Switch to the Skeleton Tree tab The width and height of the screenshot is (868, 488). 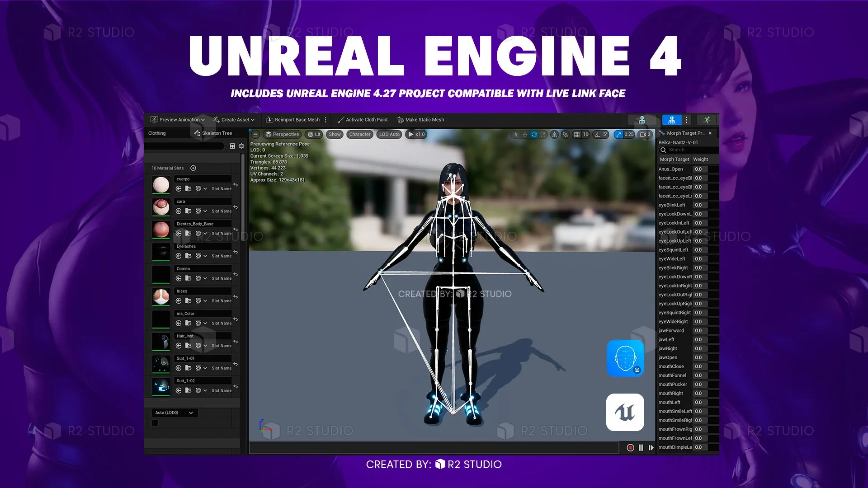(213, 133)
